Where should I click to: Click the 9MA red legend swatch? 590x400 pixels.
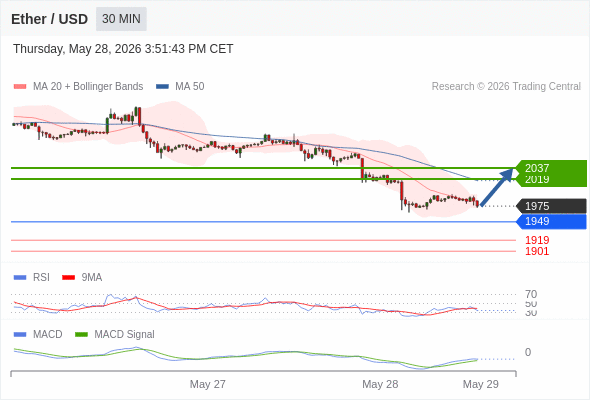[x=68, y=277]
